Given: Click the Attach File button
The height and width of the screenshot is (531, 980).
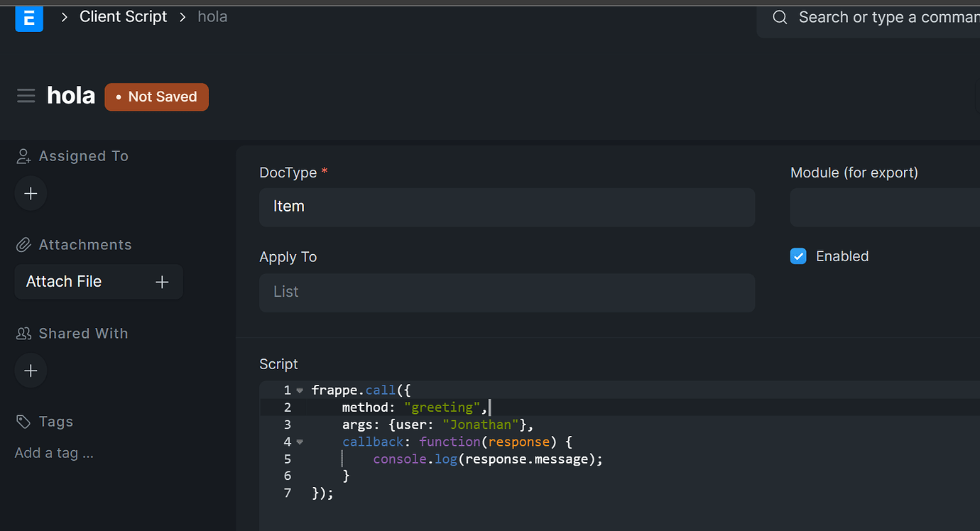Looking at the screenshot, I should point(63,281).
